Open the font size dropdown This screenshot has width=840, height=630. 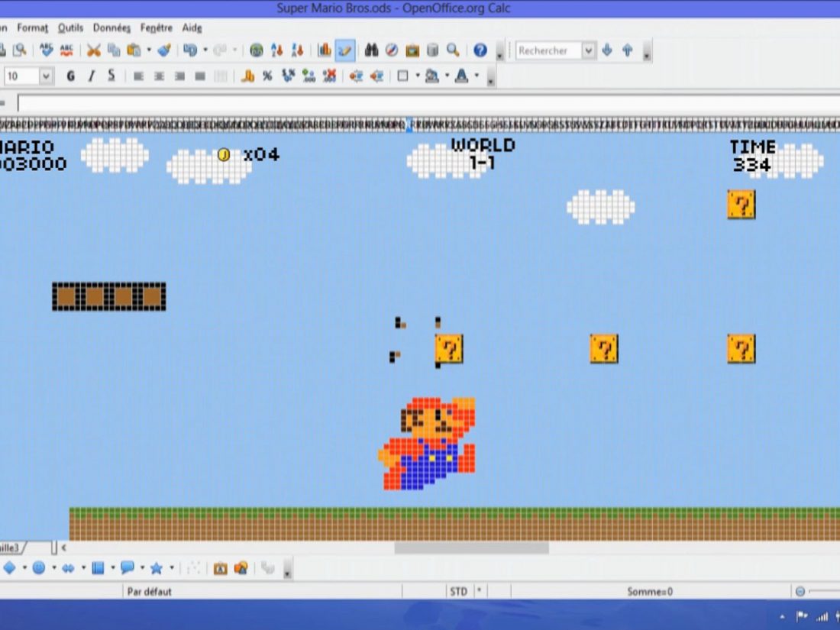[x=46, y=76]
